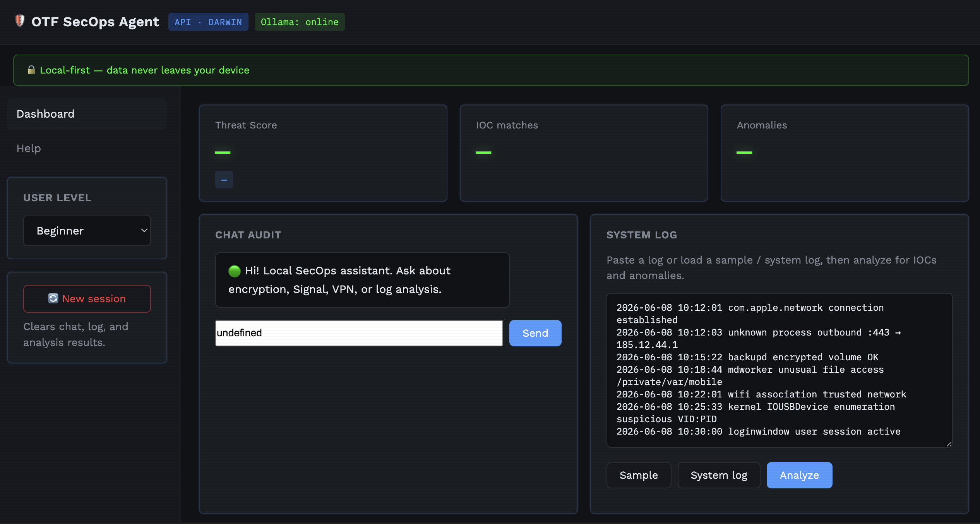Click the 'Clears chat, log, and analysis results.' note
The height and width of the screenshot is (524, 980).
(76, 334)
